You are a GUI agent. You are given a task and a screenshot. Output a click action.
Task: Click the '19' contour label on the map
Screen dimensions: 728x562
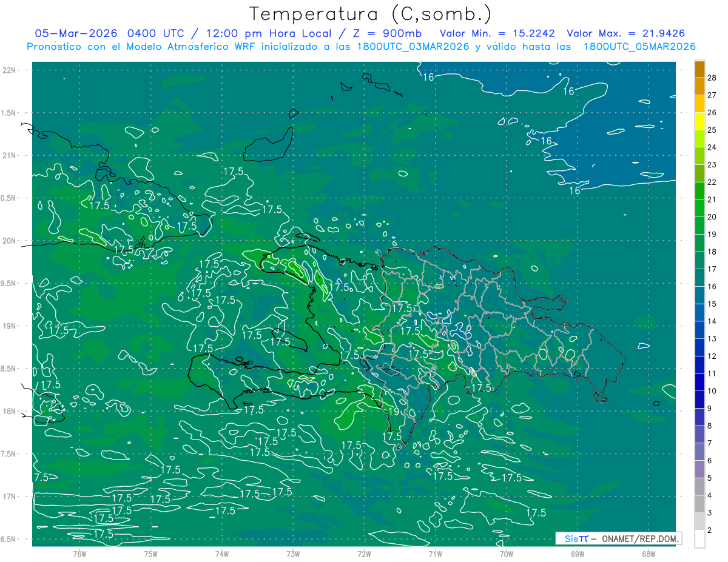coord(393,412)
